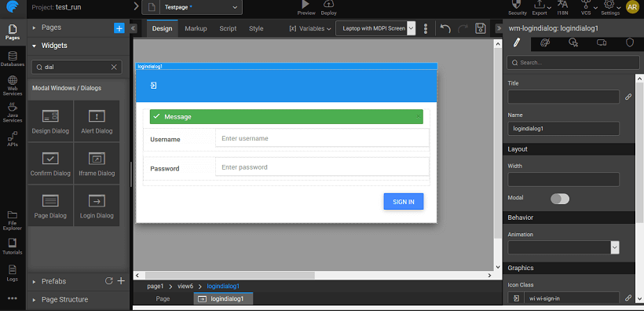
Task: Select the Iframe Dialog widget
Action: tap(97, 164)
